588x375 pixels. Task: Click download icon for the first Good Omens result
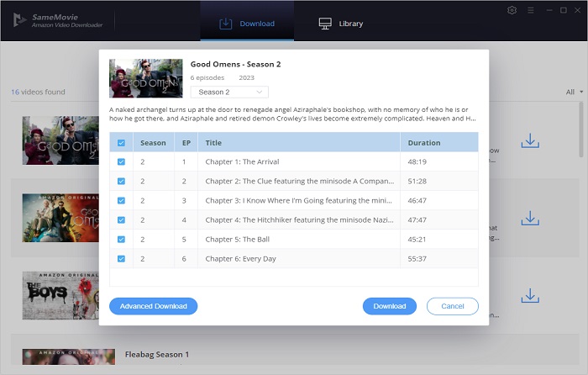(530, 140)
